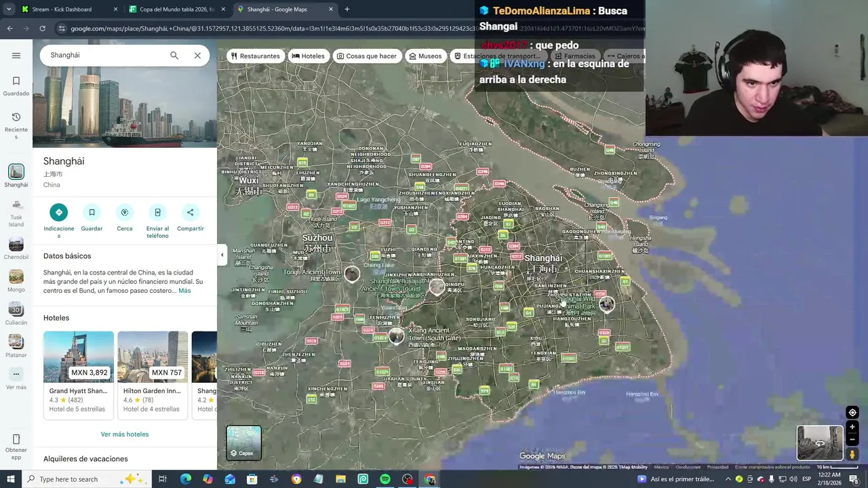Open the Guardado saved places panel

tap(16, 86)
